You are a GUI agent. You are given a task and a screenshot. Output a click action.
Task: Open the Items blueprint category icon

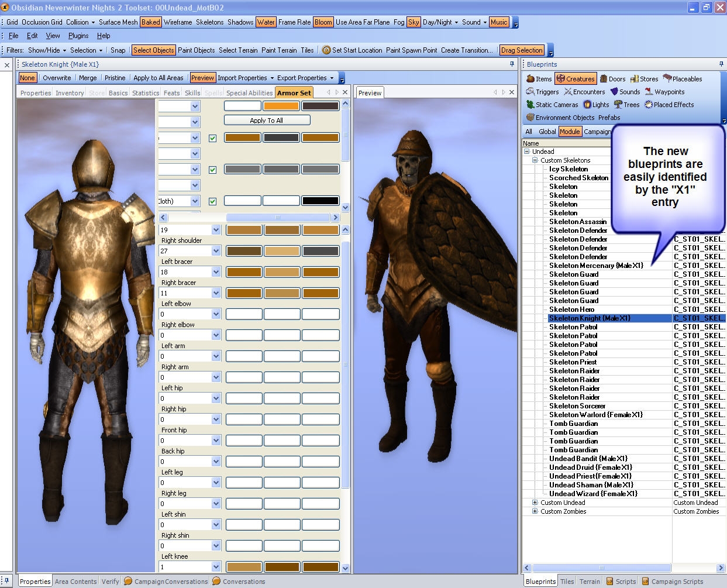530,79
